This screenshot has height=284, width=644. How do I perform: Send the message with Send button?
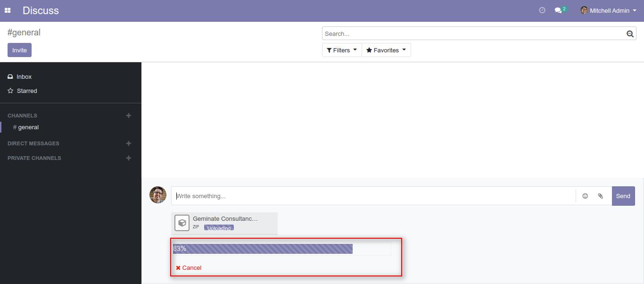623,196
